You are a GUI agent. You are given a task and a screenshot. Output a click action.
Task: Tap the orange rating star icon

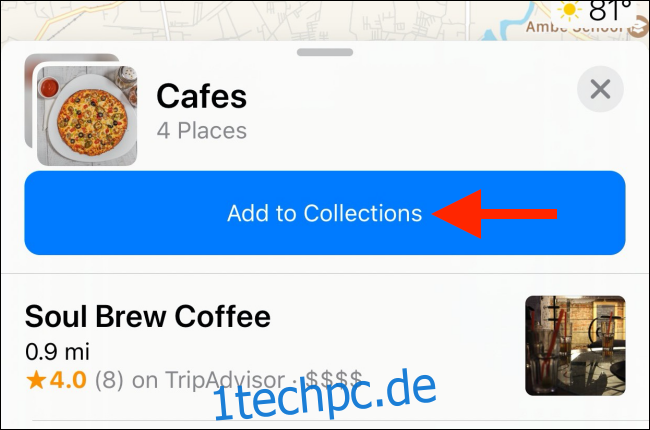[36, 380]
